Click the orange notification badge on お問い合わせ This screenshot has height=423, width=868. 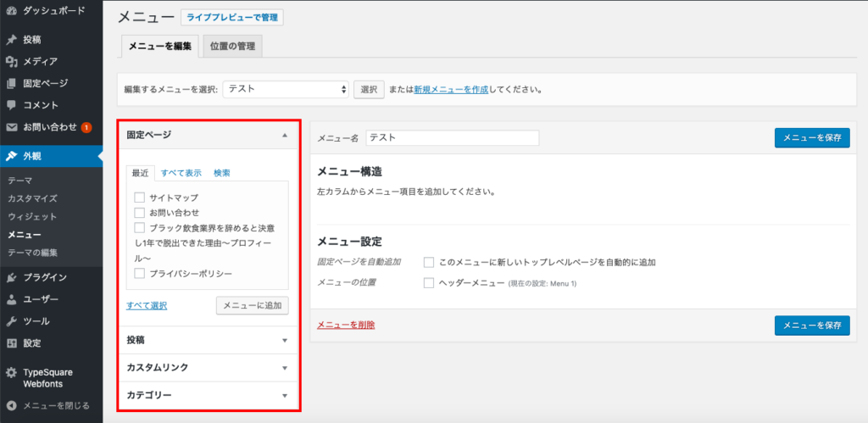point(86,127)
